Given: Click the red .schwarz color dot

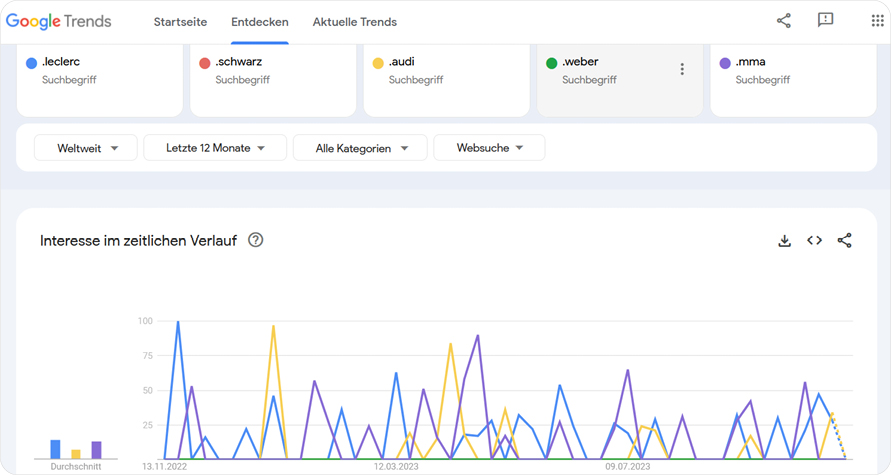Looking at the screenshot, I should (205, 63).
